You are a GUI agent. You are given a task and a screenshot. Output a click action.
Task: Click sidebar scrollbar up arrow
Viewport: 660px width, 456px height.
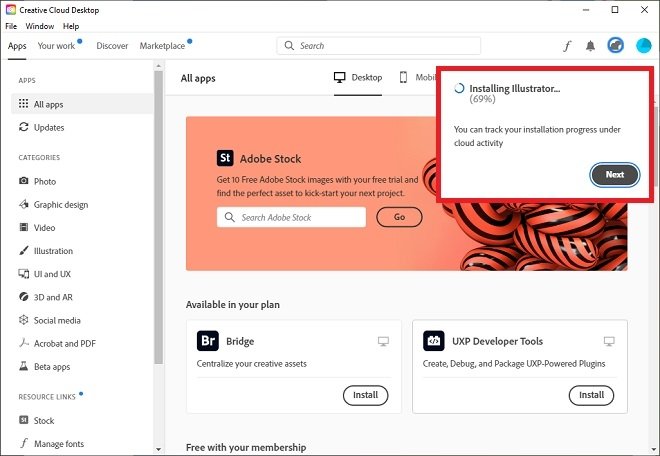point(158,66)
